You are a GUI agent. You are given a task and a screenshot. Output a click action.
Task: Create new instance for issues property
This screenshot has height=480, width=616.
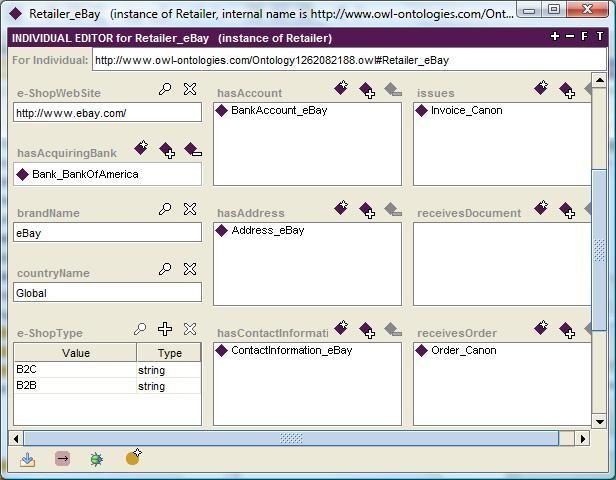point(541,88)
